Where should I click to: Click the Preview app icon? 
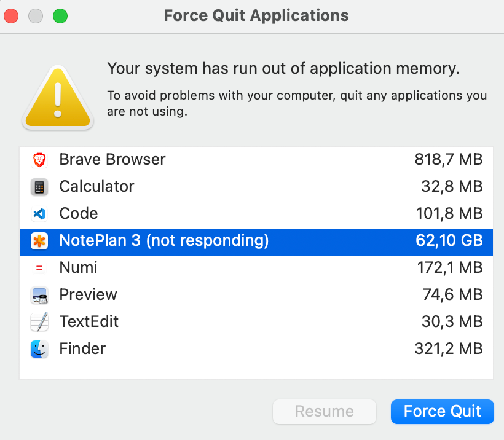click(39, 295)
